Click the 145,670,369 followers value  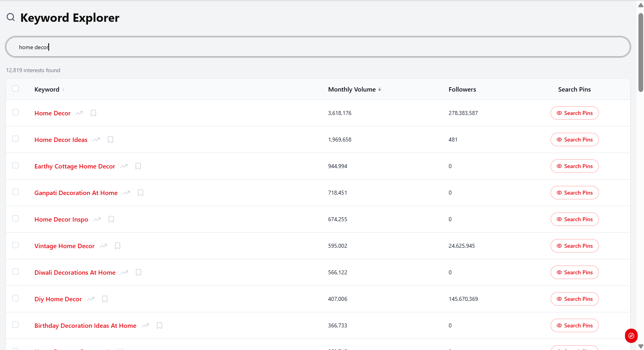[463, 299]
